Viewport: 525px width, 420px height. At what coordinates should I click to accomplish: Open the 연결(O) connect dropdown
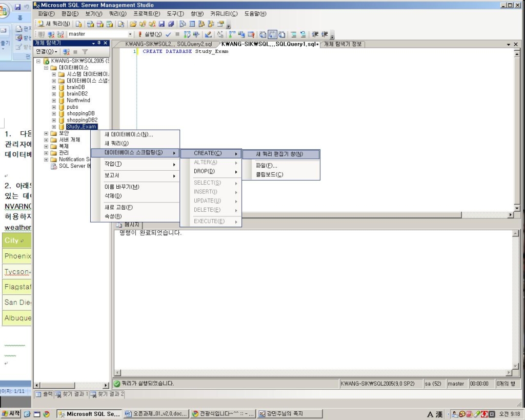[47, 52]
